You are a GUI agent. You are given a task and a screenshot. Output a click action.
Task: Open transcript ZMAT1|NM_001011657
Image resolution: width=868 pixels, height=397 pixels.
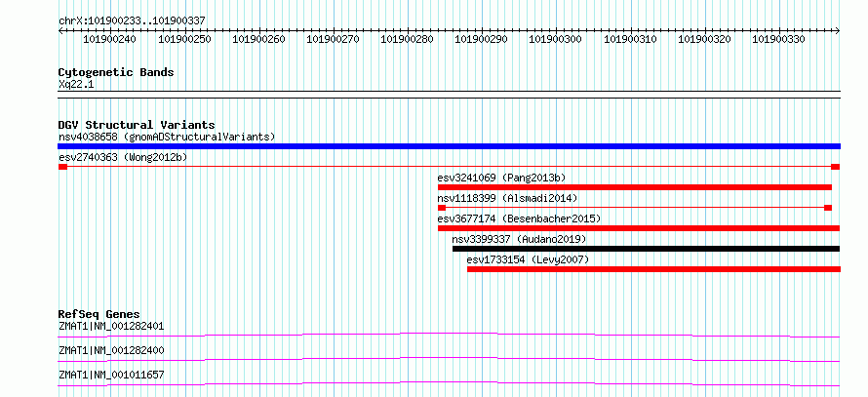click(111, 375)
